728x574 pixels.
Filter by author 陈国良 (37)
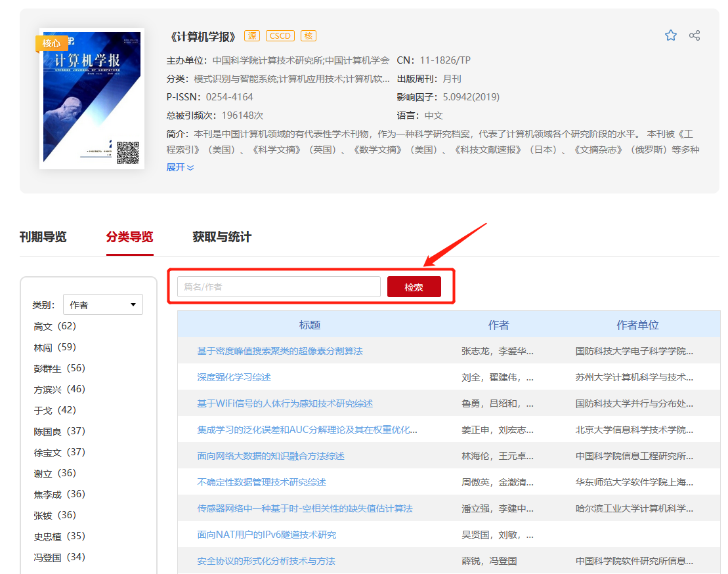click(x=60, y=431)
